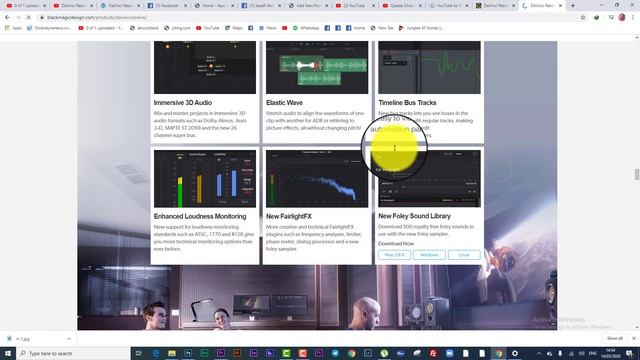Open File Explorer from the taskbar

pos(172,353)
